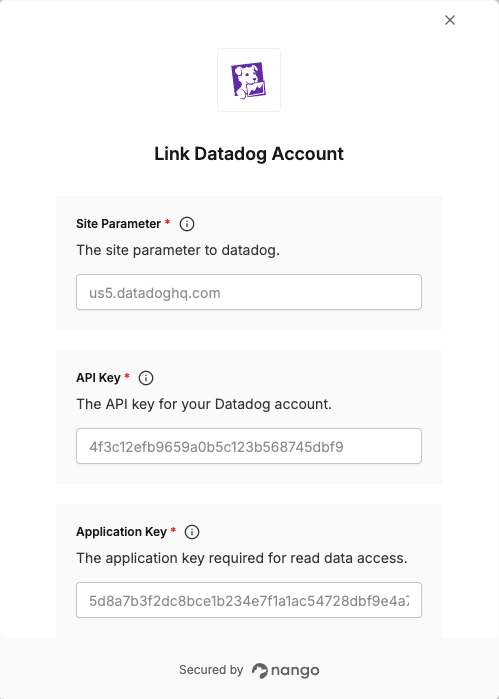
Task: Click the nango wordmark
Action: pos(295,670)
